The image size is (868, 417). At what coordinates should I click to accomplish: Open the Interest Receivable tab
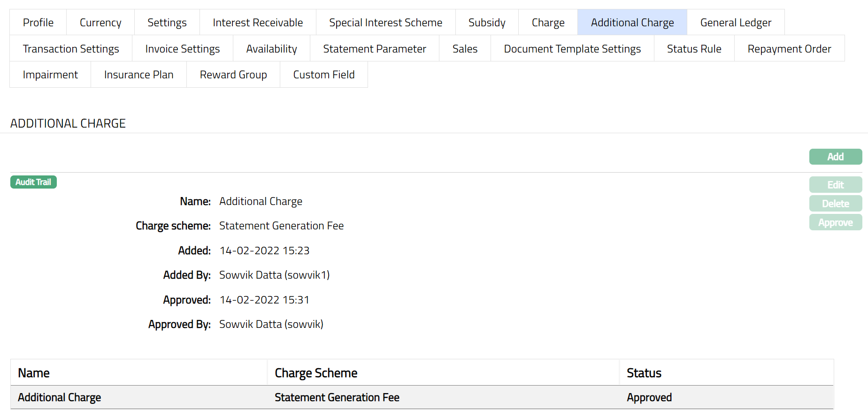pos(258,23)
